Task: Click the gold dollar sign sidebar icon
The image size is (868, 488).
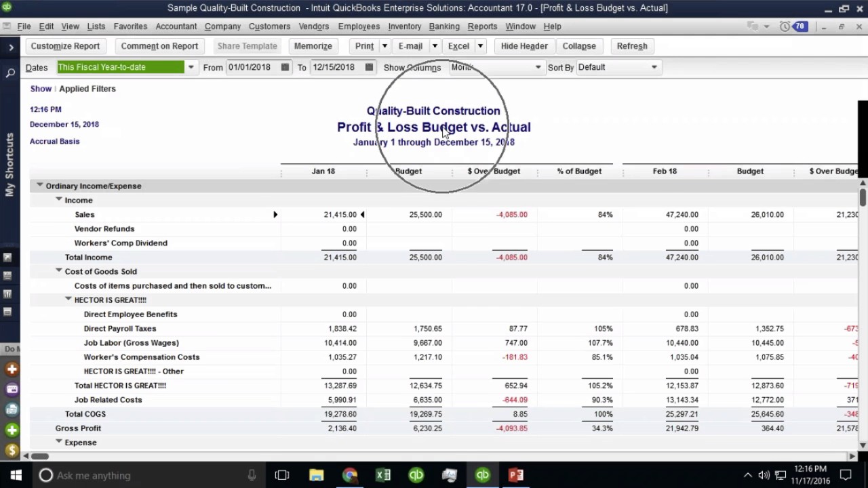Action: tap(12, 450)
